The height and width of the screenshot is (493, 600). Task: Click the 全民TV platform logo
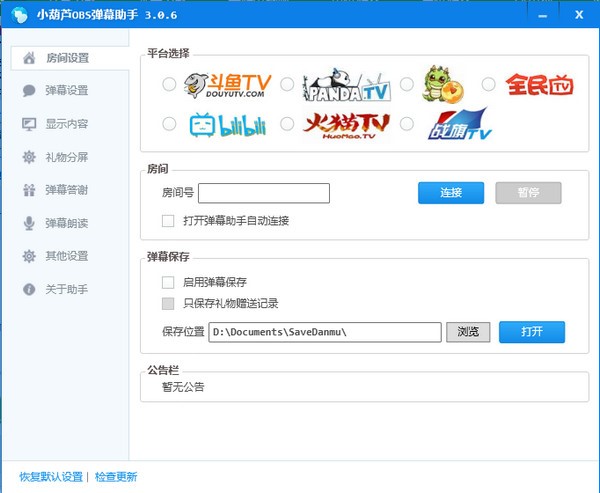click(540, 85)
